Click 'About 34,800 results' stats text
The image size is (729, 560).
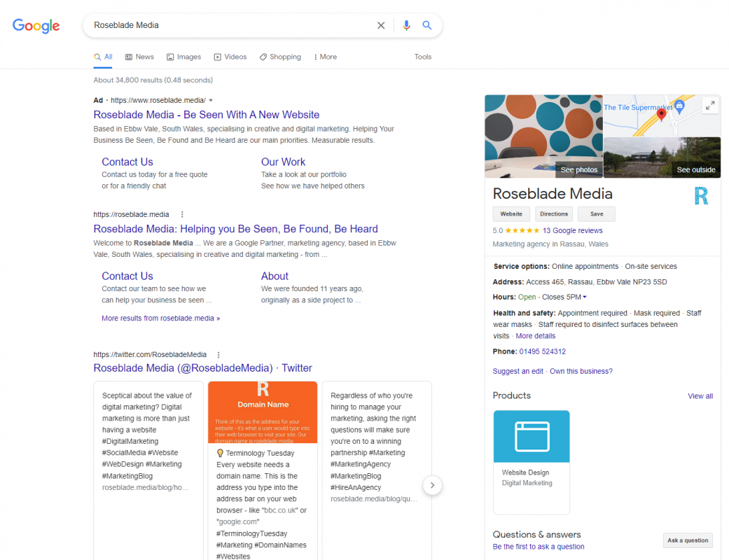tap(153, 80)
